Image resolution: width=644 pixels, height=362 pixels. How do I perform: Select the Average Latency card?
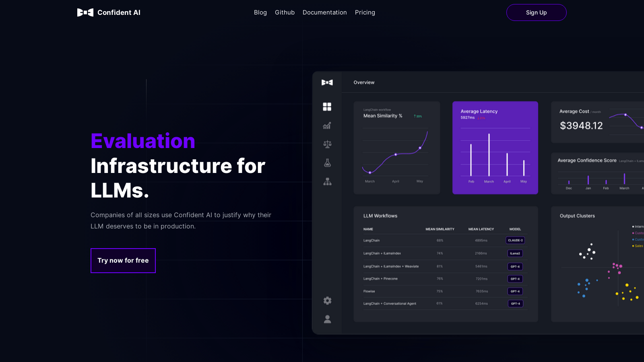click(495, 148)
